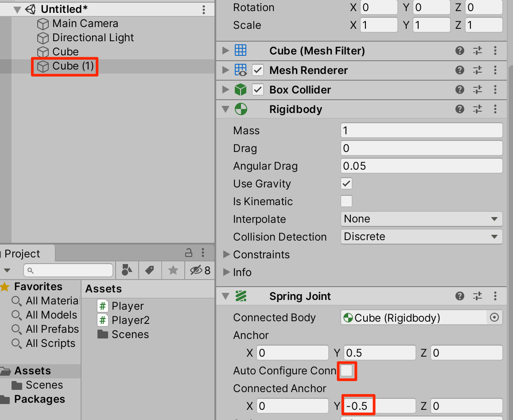Expand the Rigidbody Info section
Viewport: 513px width, 420px height.
pyautogui.click(x=226, y=272)
